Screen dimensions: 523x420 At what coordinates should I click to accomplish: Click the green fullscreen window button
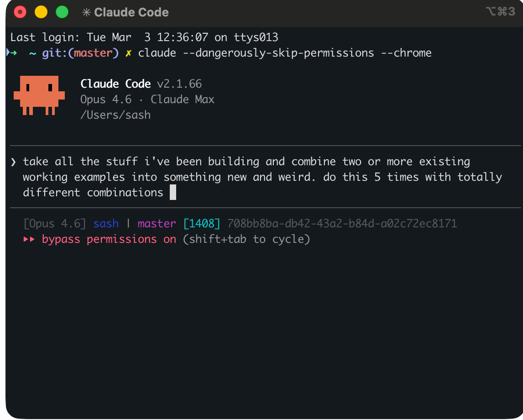click(x=62, y=12)
